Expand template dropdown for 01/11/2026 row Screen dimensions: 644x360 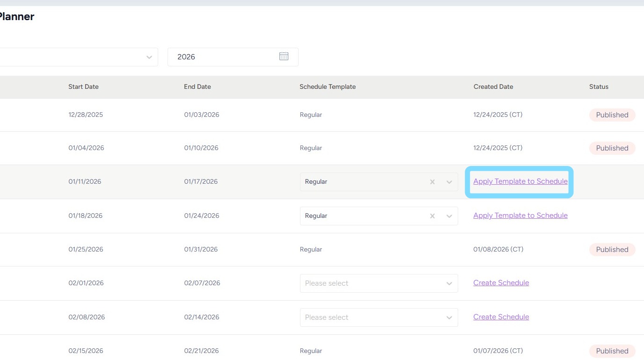point(449,182)
